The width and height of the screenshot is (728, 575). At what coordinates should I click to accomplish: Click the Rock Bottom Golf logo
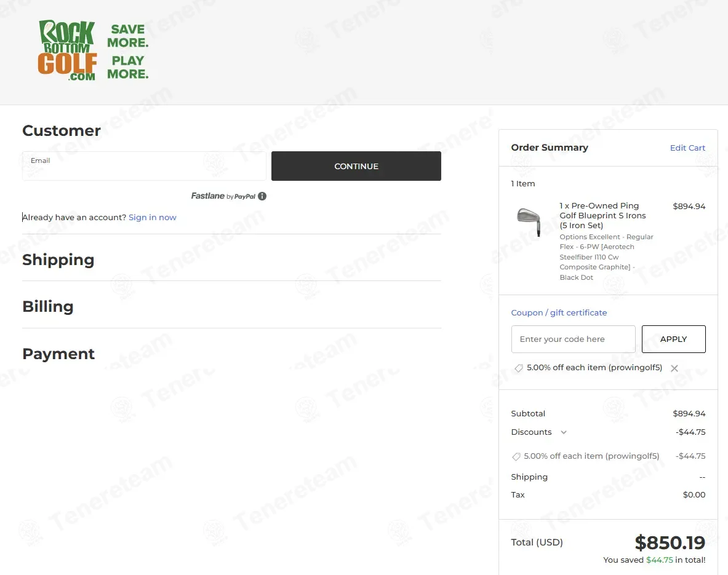point(68,50)
